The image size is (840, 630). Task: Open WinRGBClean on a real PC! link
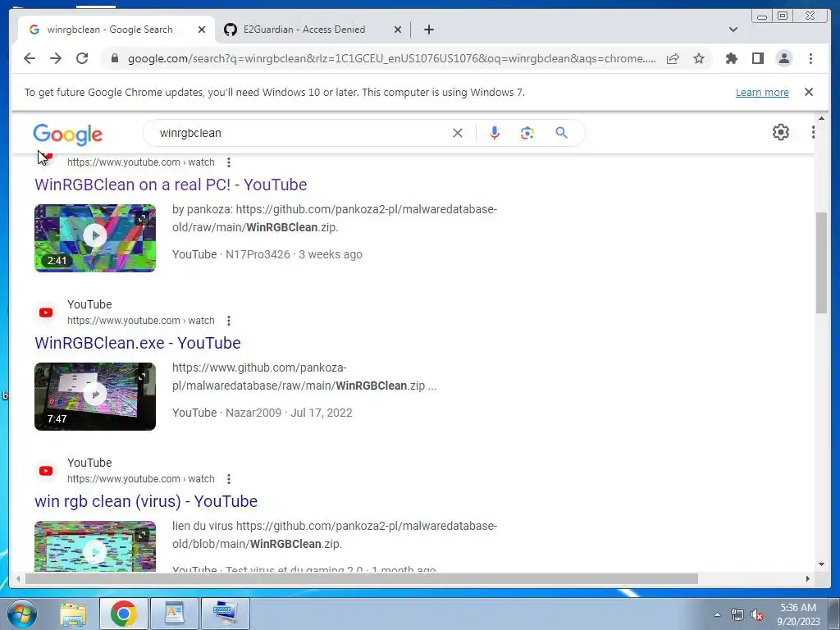tap(171, 185)
